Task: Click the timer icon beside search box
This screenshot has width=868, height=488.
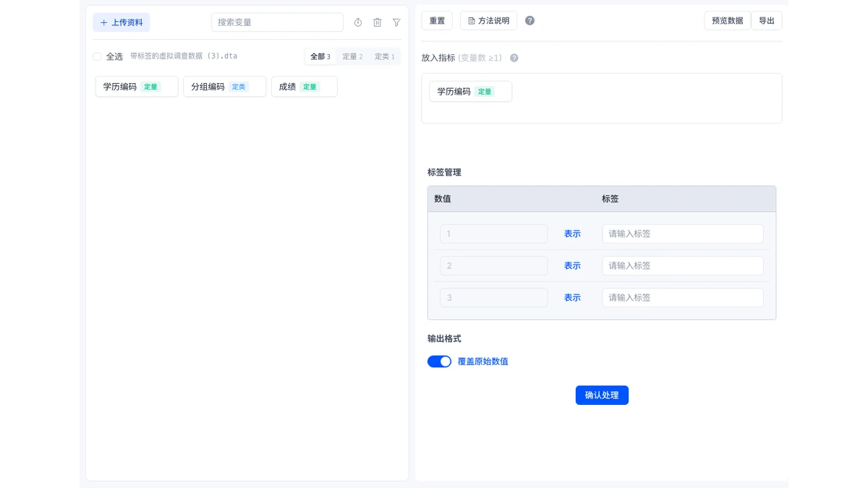Action: pyautogui.click(x=358, y=22)
